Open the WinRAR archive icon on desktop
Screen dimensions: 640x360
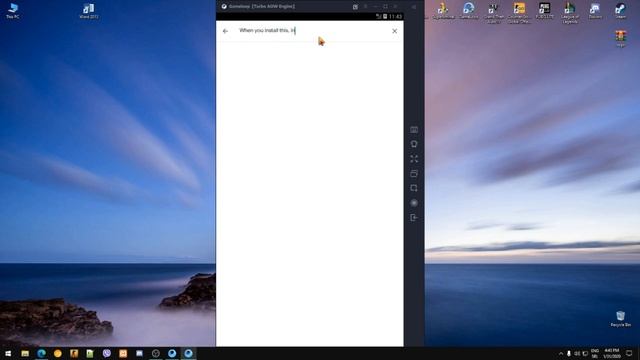[620, 39]
